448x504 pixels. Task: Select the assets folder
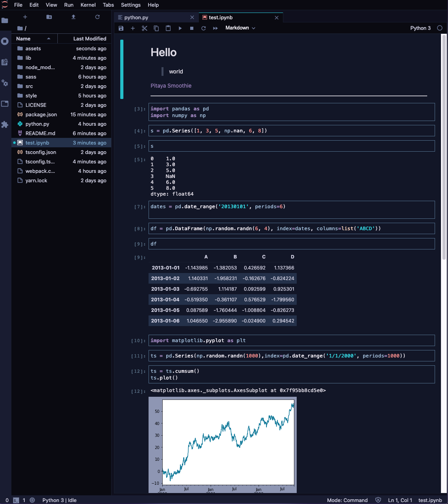(61, 48)
